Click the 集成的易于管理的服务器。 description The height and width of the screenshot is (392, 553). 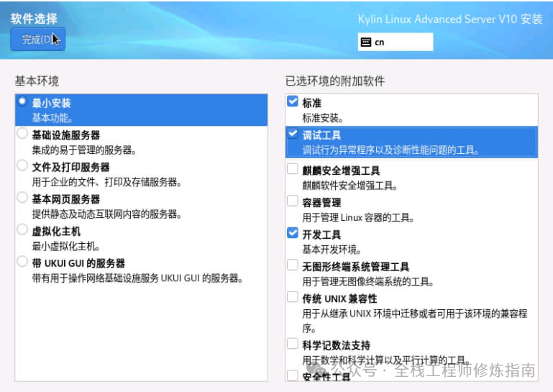coord(84,150)
